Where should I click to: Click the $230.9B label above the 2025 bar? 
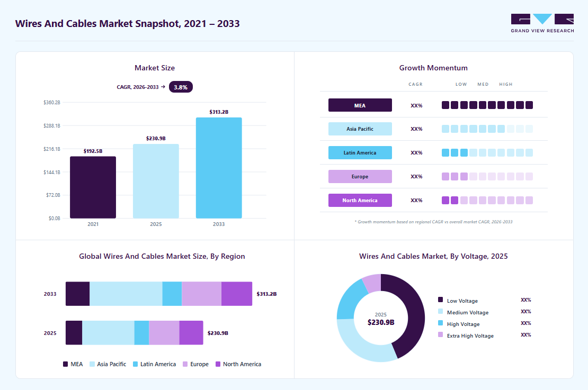click(156, 139)
